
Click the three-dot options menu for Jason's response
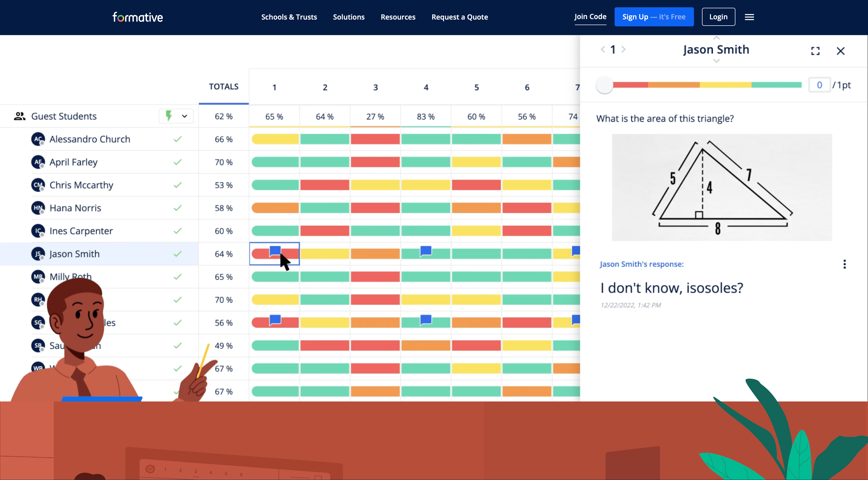point(844,264)
